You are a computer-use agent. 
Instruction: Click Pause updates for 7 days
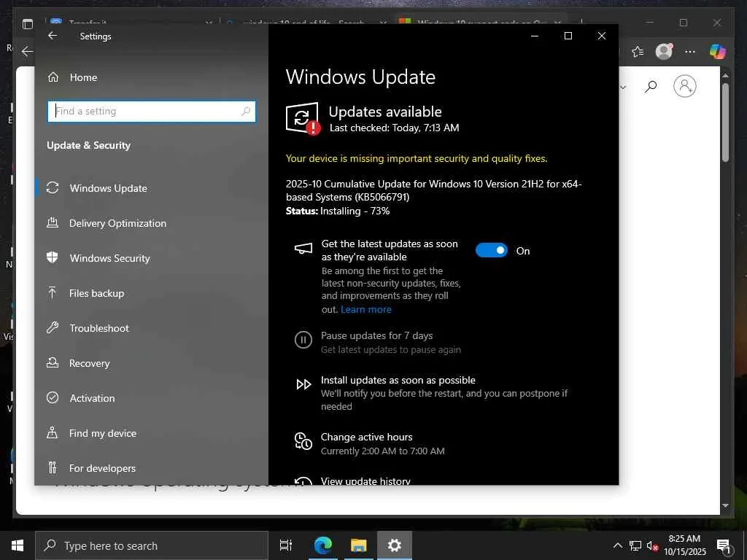pyautogui.click(x=377, y=335)
